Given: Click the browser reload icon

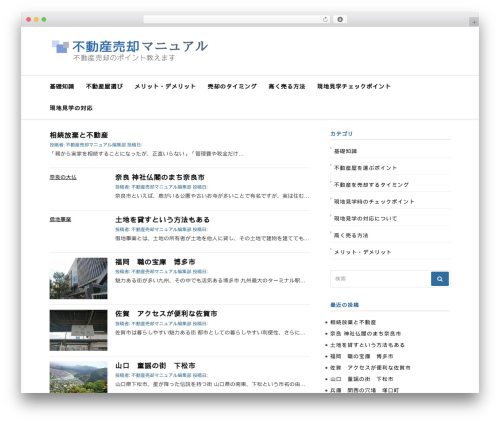Looking at the screenshot, I should pos(325,19).
